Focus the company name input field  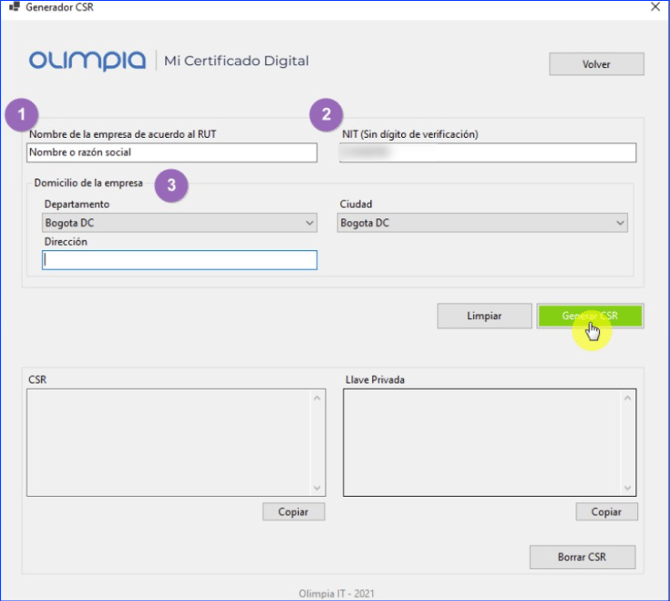[x=172, y=153]
